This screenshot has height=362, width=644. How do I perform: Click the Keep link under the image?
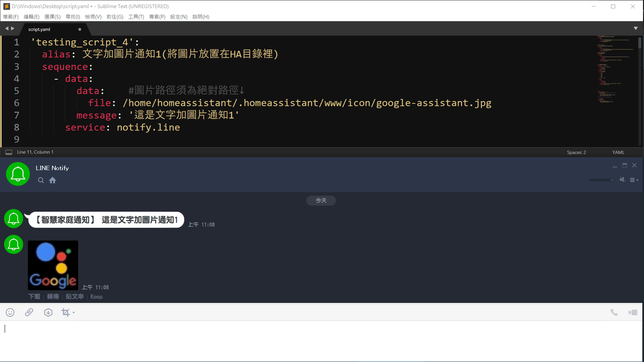[x=97, y=297]
